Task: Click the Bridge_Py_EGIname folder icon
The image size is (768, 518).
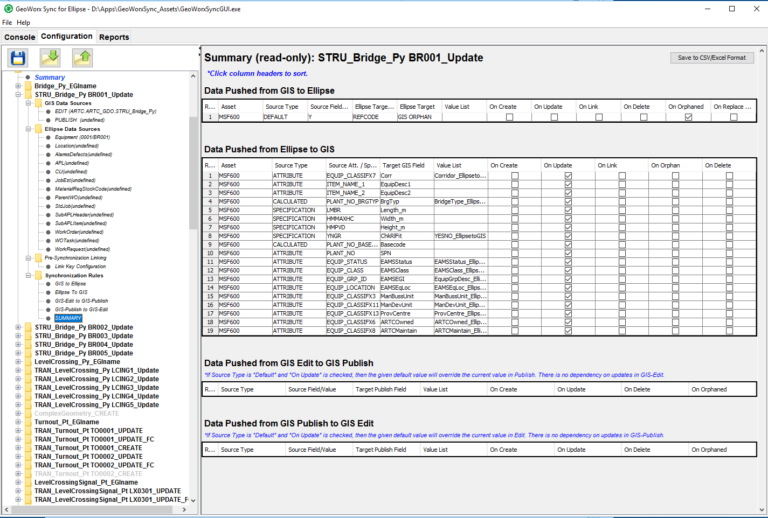Action: [27, 86]
